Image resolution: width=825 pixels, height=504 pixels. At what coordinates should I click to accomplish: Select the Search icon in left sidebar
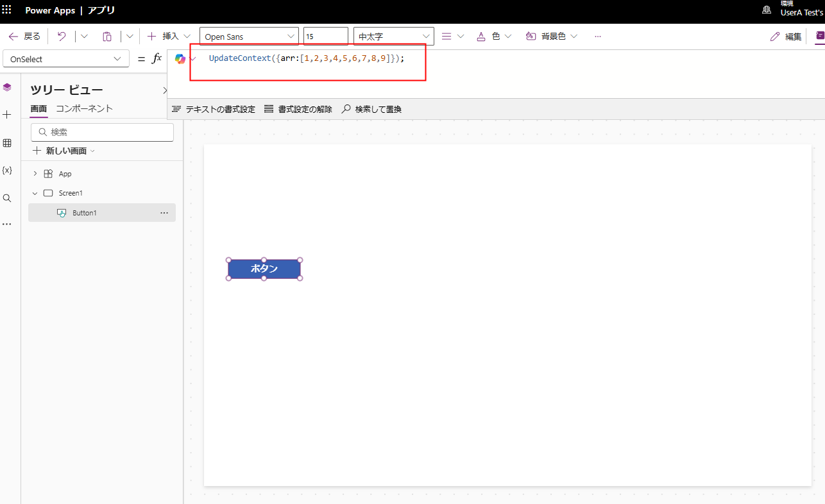pos(8,197)
